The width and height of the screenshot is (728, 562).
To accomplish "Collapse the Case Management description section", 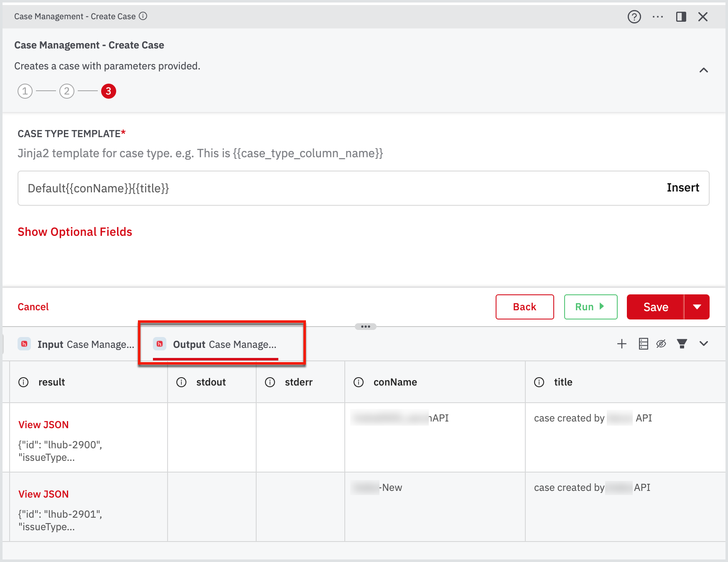I will point(704,70).
